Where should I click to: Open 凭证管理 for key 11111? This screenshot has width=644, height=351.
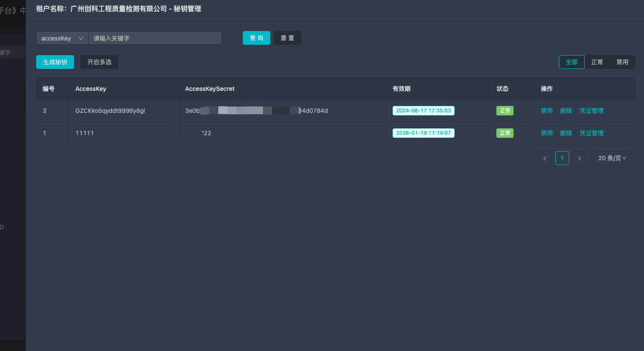point(591,133)
